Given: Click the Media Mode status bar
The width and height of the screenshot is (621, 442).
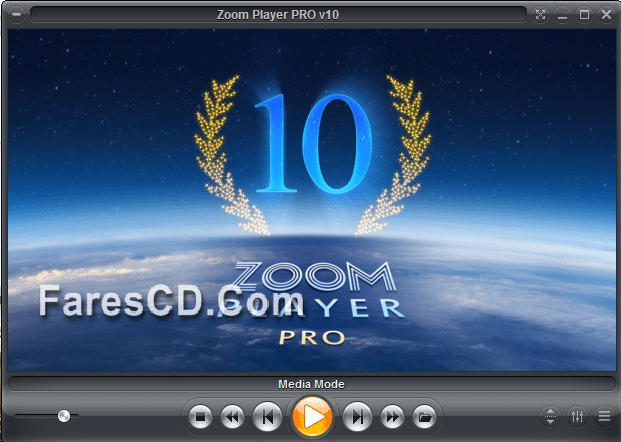Looking at the screenshot, I should (x=310, y=383).
